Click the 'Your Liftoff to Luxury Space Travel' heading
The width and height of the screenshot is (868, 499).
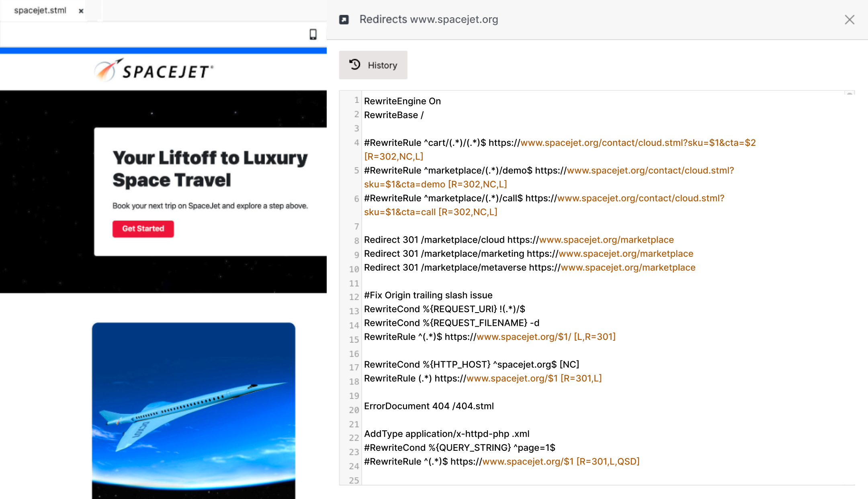point(210,169)
